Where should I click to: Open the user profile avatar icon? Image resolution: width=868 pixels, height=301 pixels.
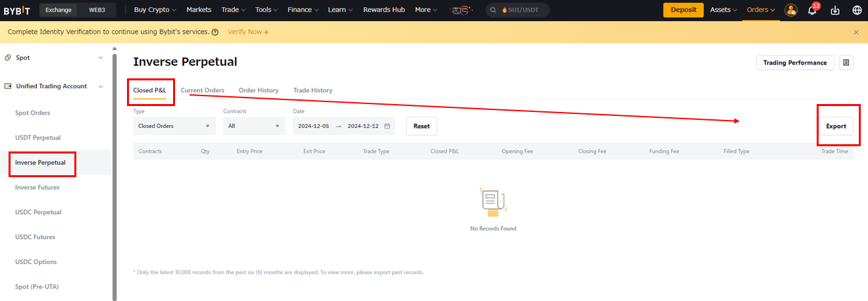click(791, 10)
